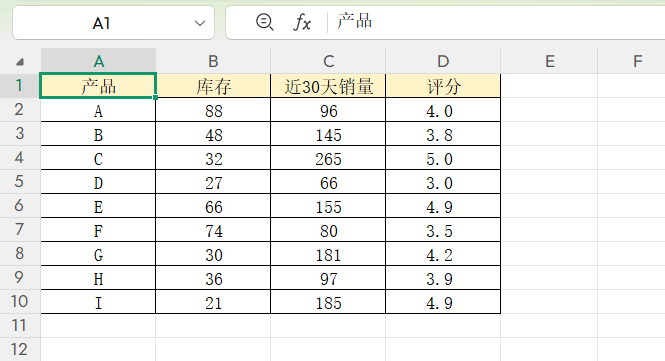The width and height of the screenshot is (665, 361).
Task: Select row 11 header
Action: click(20, 325)
